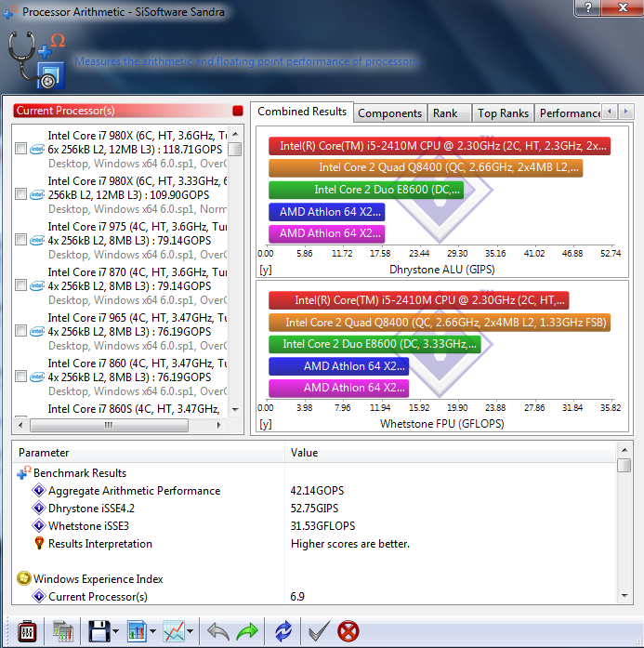644x648 pixels.
Task: Click the diamond icon beside Whetstone iSSE3
Action: [39, 525]
